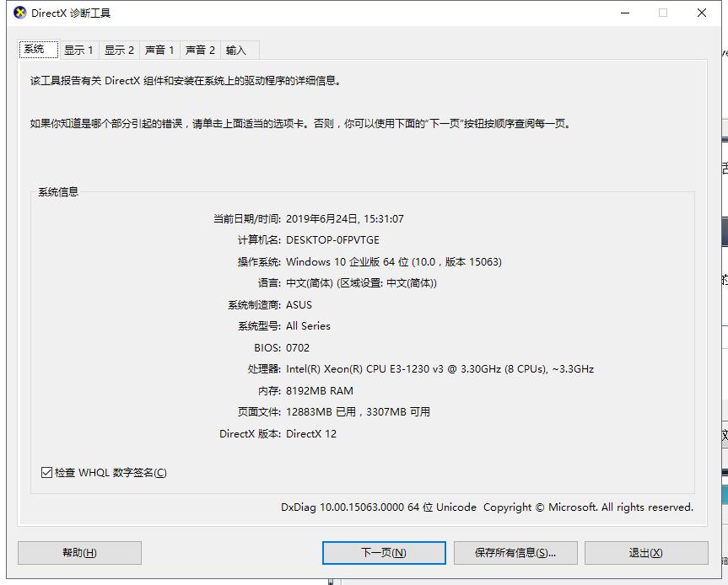Click the 保存所有信息(S) button
Screen dimensions: 728x585
coord(515,553)
